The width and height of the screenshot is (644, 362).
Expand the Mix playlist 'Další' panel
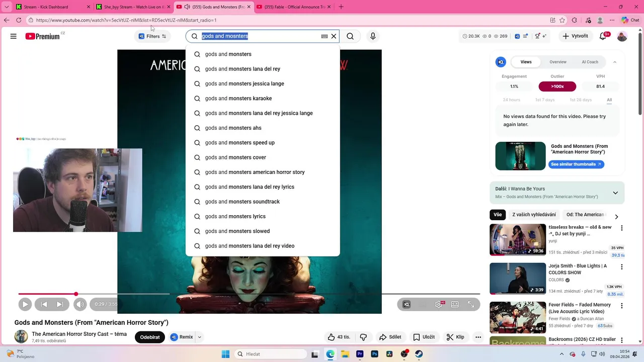(x=615, y=193)
